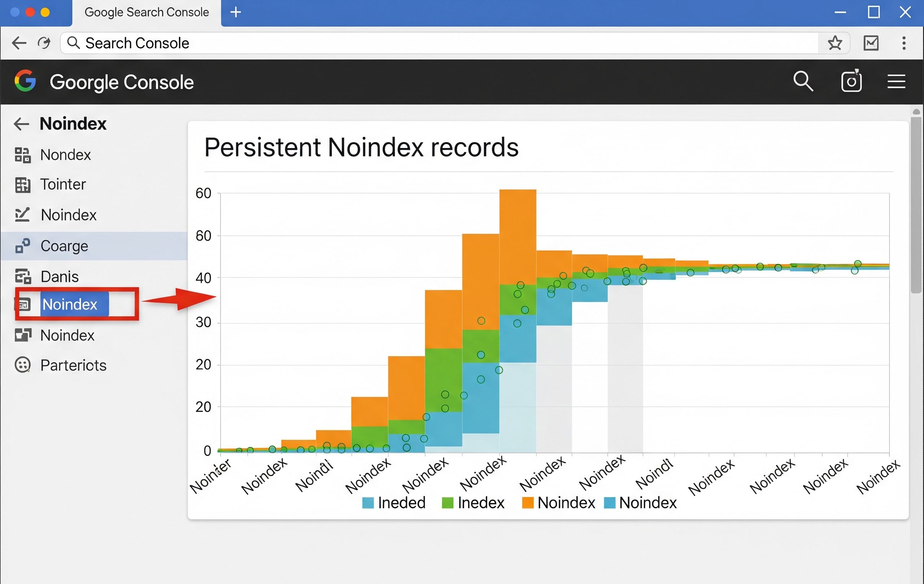Screen dimensions: 924x584
Task: Click the green Inedex legend swatch
Action: click(448, 503)
